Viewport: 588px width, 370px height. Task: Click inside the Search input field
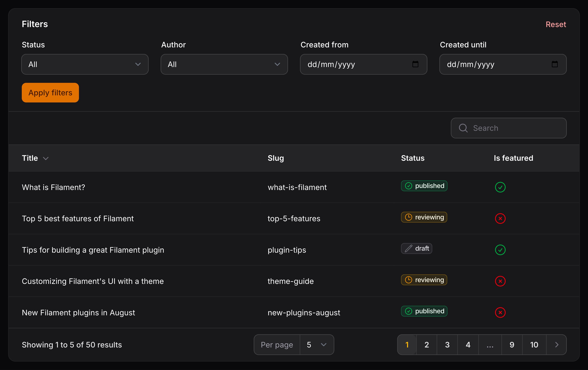point(508,128)
